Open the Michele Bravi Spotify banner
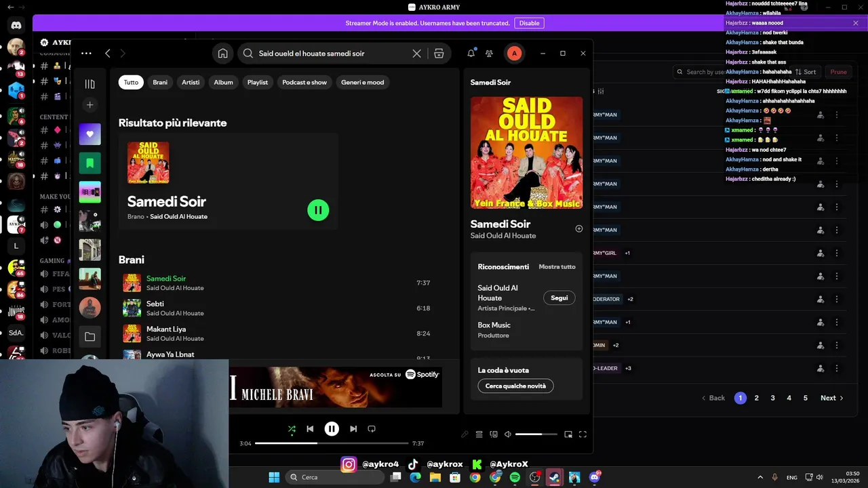Image resolution: width=868 pixels, height=488 pixels. click(336, 387)
